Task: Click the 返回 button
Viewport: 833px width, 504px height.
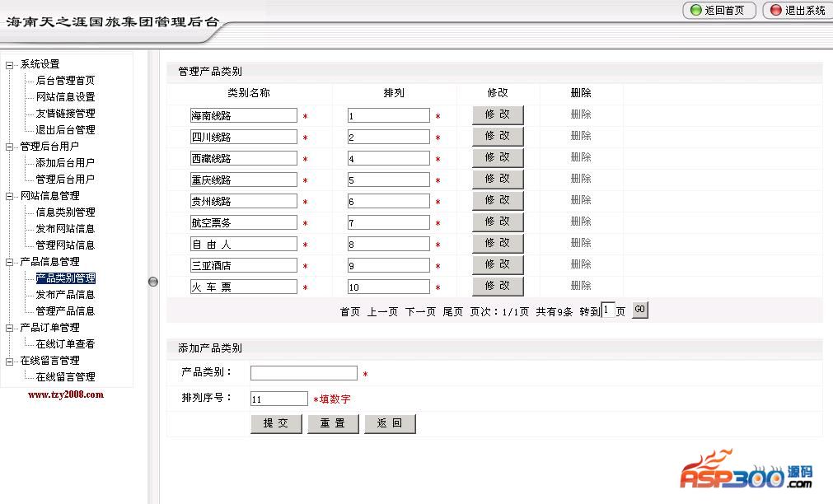Action: click(390, 424)
